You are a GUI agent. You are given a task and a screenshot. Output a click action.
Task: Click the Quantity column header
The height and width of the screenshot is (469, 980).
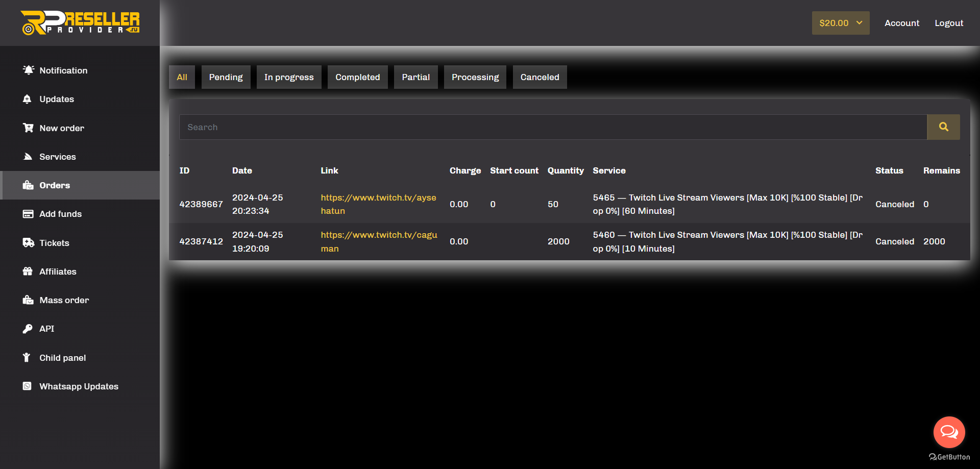point(566,170)
